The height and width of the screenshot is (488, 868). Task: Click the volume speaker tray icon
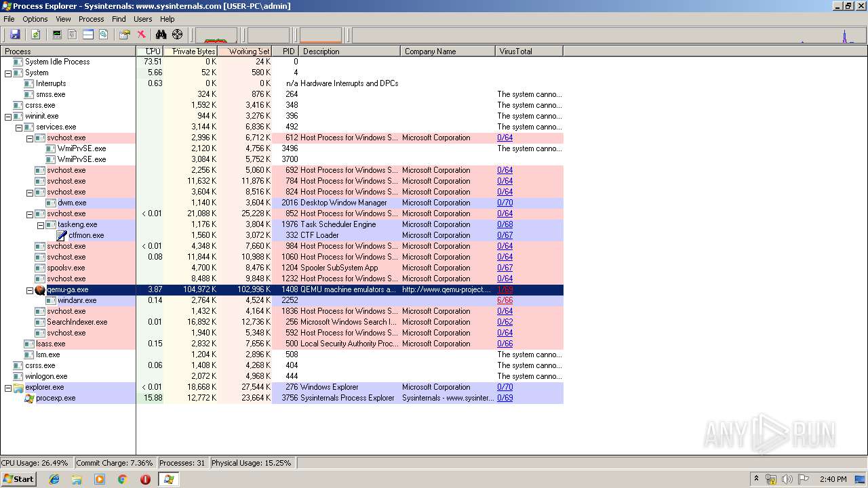[787, 479]
